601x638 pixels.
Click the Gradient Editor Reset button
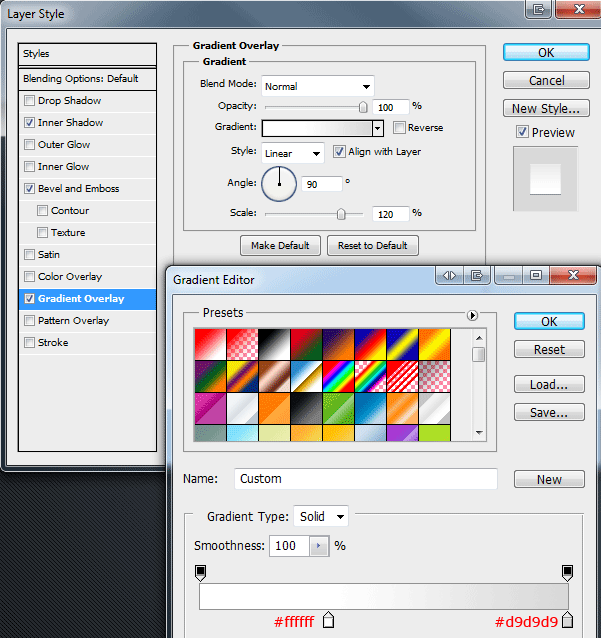coord(549,349)
